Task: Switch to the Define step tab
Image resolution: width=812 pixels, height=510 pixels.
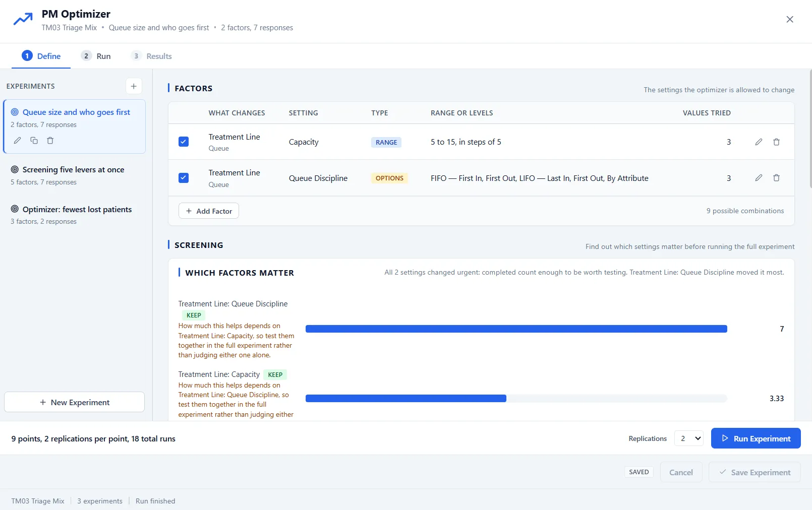Action: point(41,56)
